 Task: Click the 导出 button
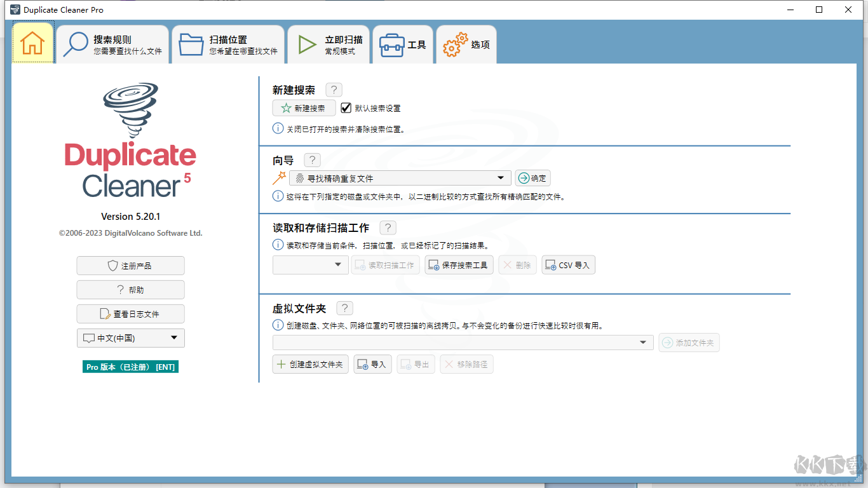tap(416, 364)
